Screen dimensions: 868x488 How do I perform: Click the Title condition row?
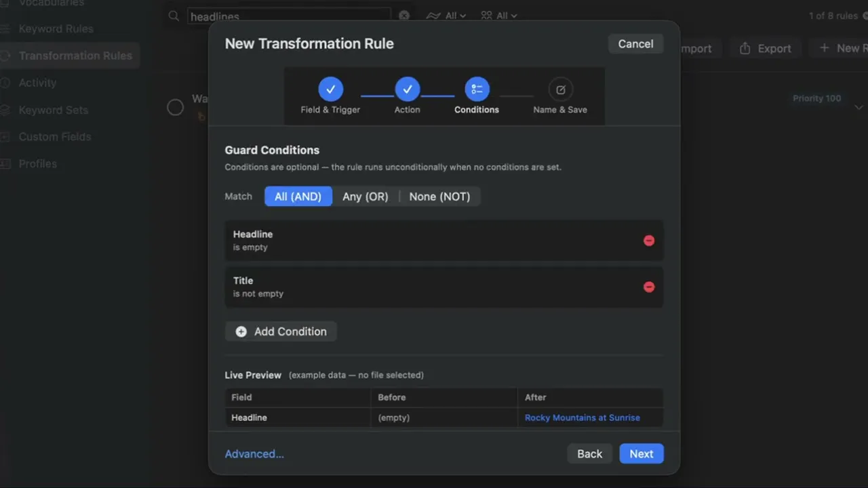444,287
